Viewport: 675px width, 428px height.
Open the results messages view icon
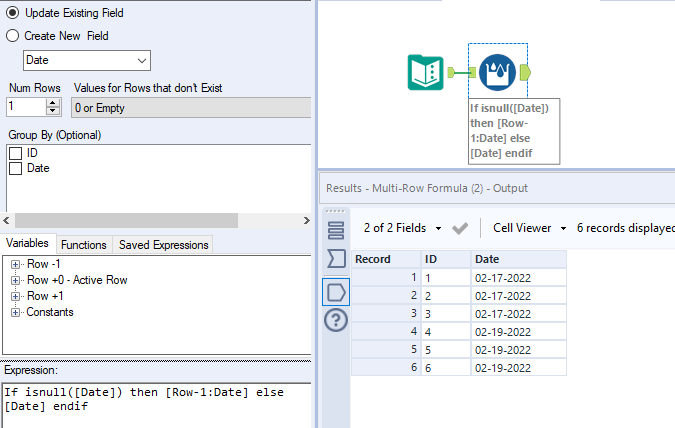[336, 229]
